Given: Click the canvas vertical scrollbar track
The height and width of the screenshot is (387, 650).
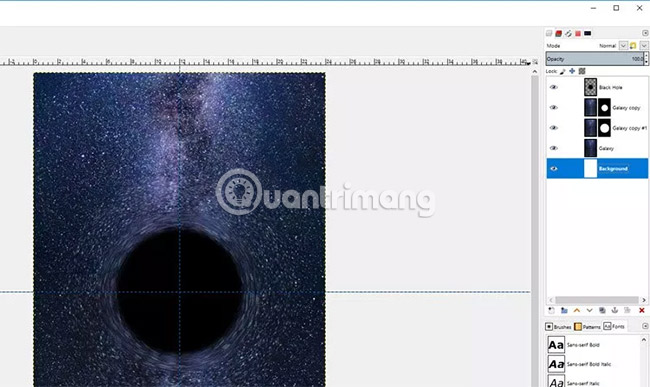Looking at the screenshot, I should pos(535,230).
